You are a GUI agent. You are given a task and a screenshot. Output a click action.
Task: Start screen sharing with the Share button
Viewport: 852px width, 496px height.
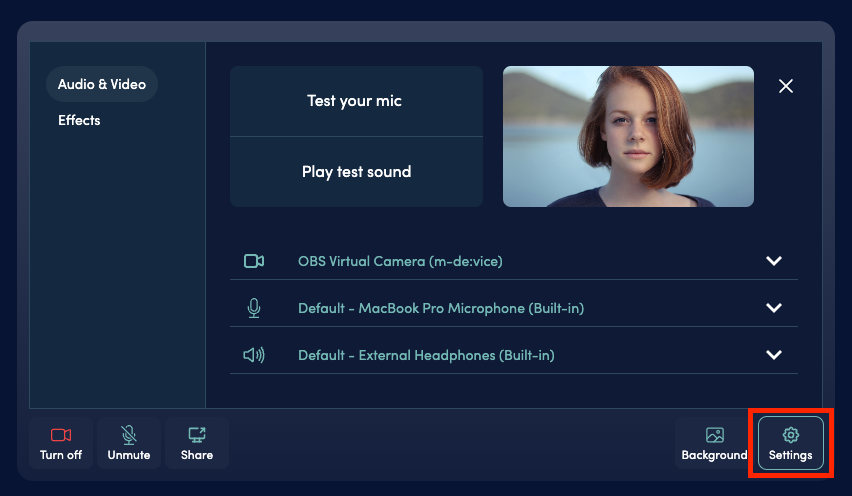pos(197,443)
